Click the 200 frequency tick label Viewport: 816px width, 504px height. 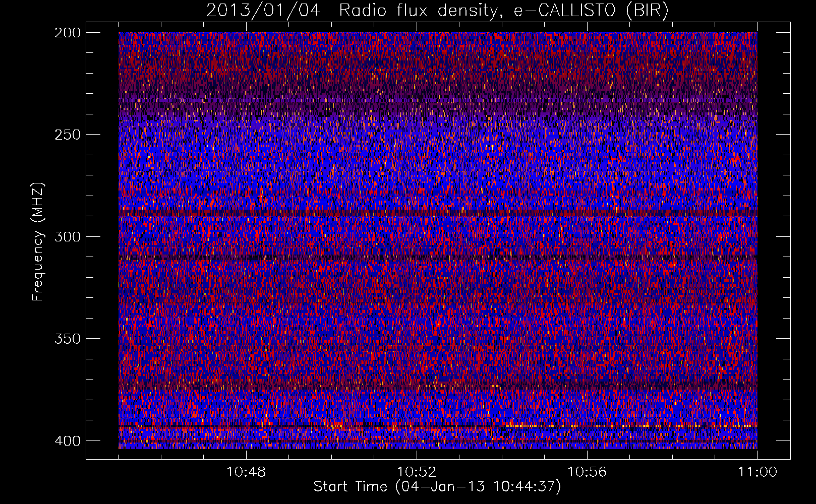67,32
